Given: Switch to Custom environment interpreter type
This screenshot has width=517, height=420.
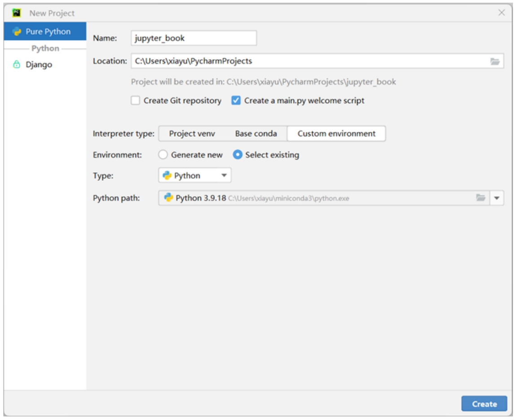Looking at the screenshot, I should pos(336,133).
